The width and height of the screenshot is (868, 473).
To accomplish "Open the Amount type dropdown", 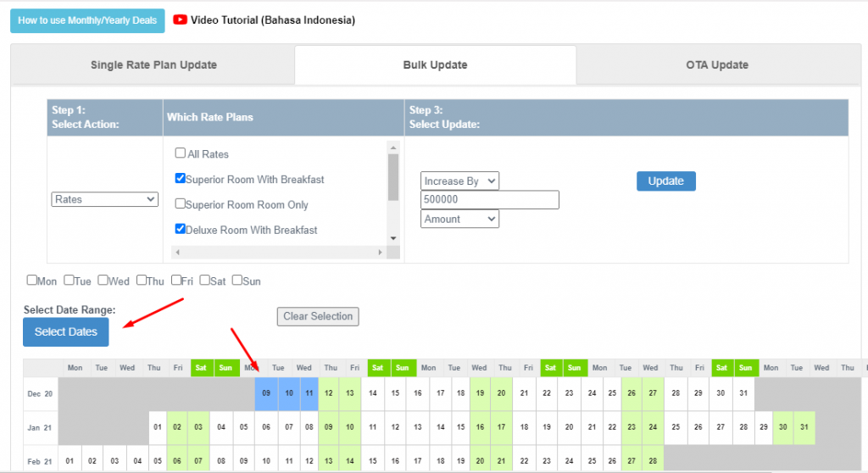I will coord(459,219).
